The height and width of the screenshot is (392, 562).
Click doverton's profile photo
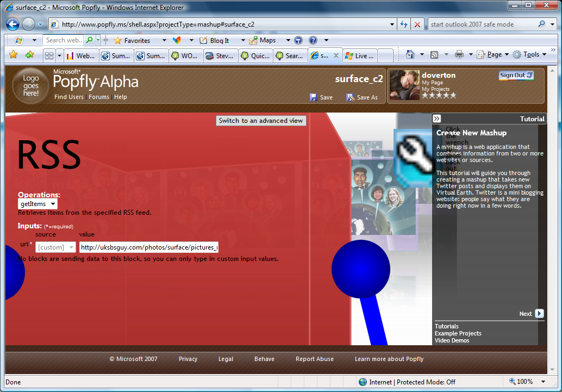click(x=405, y=85)
